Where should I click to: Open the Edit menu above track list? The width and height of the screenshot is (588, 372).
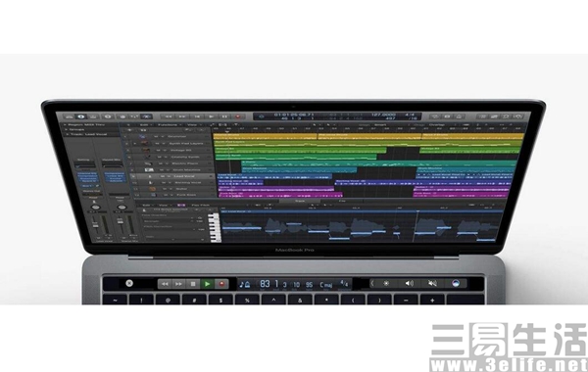point(144,124)
